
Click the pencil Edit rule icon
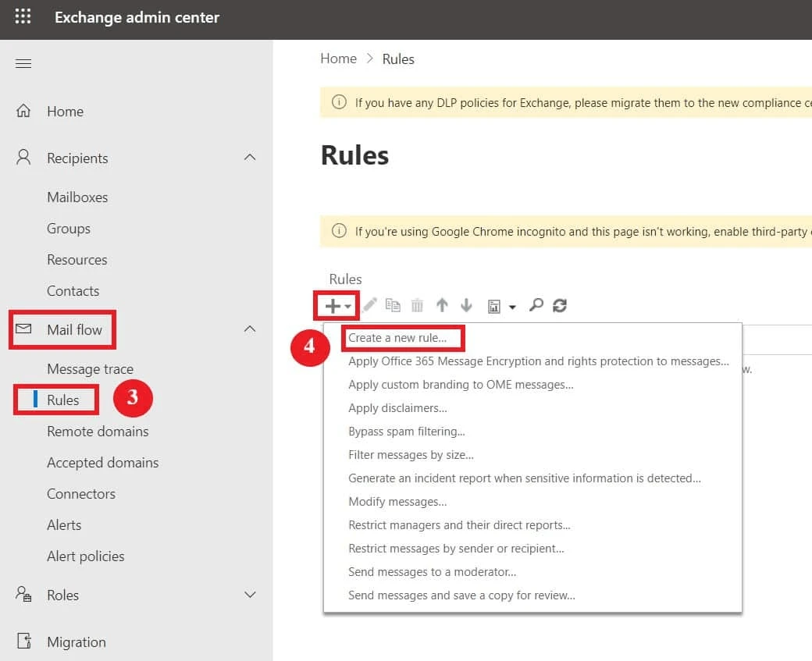(369, 305)
